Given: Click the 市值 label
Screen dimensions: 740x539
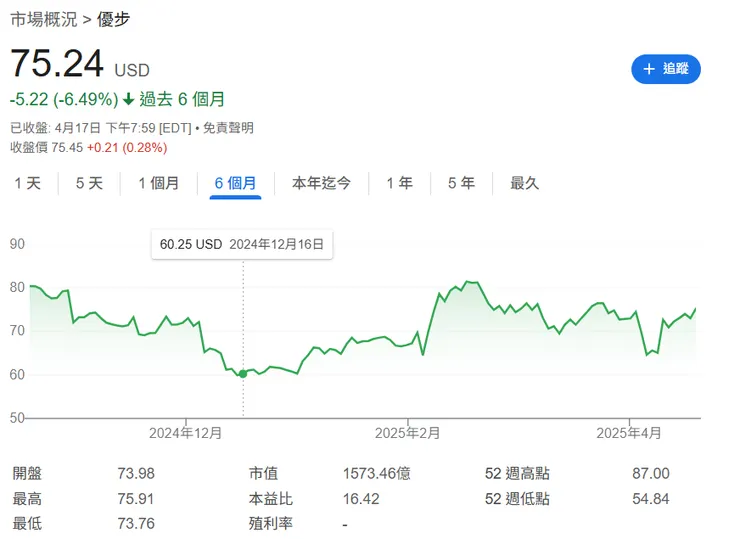Looking at the screenshot, I should (x=263, y=473).
